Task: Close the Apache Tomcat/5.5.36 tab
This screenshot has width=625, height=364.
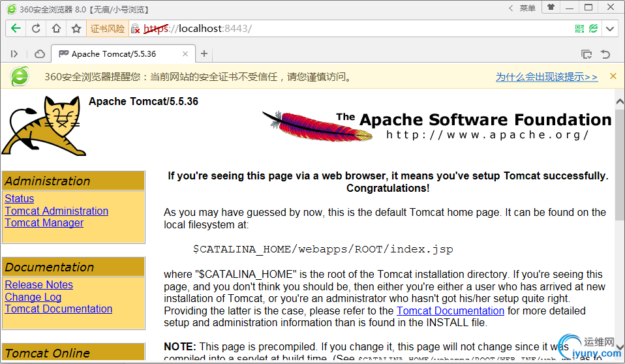Action: coord(185,54)
